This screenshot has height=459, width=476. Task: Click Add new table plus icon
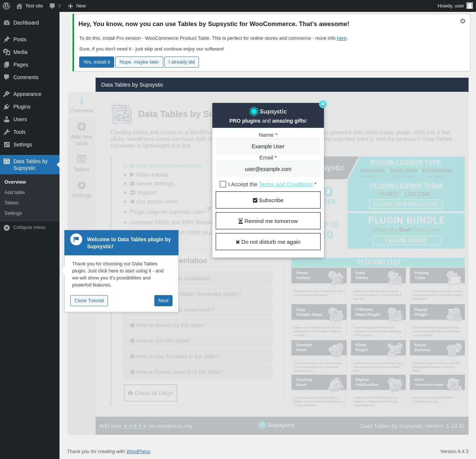tap(81, 126)
